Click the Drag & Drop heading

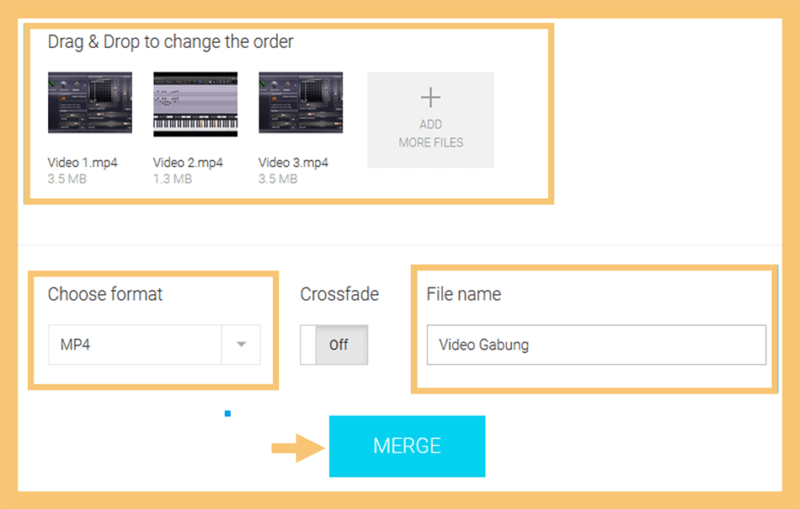tap(170, 42)
